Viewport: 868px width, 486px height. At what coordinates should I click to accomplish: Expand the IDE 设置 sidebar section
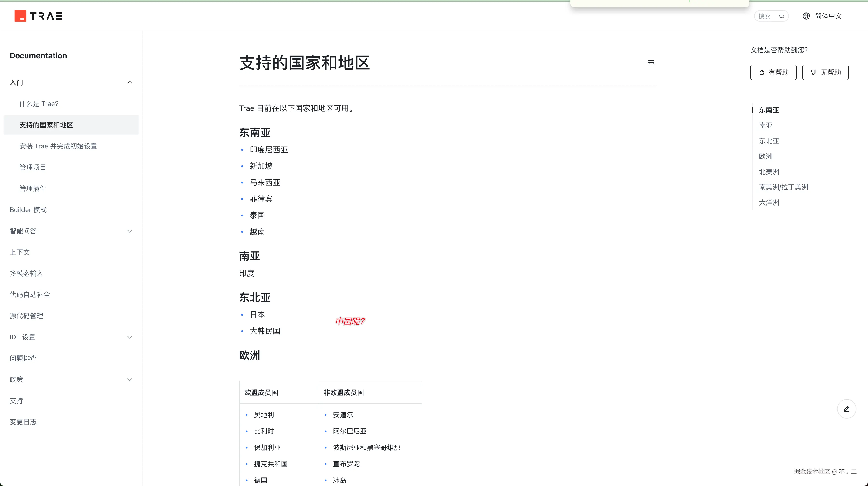pos(130,337)
